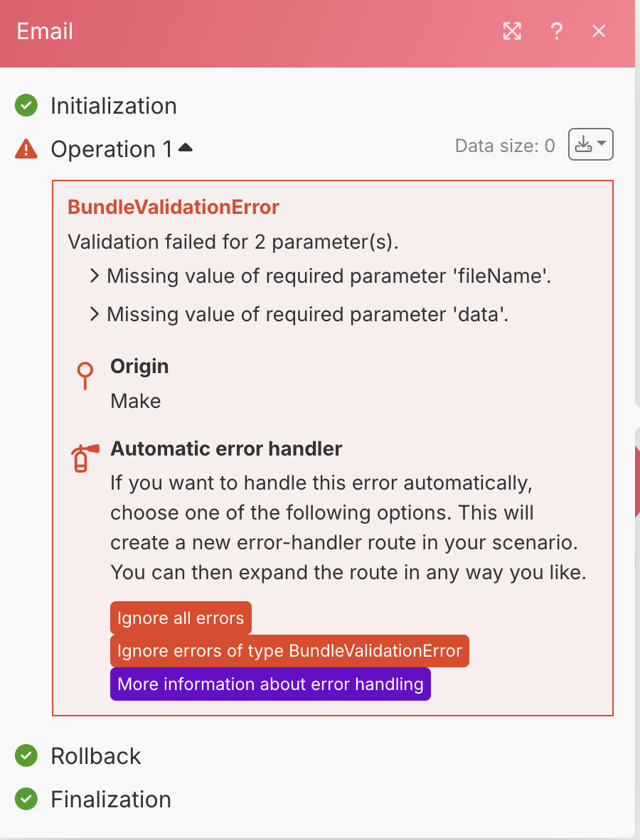This screenshot has width=640, height=840.
Task: Click Ignore errors of type BundleValidationError
Action: point(289,651)
